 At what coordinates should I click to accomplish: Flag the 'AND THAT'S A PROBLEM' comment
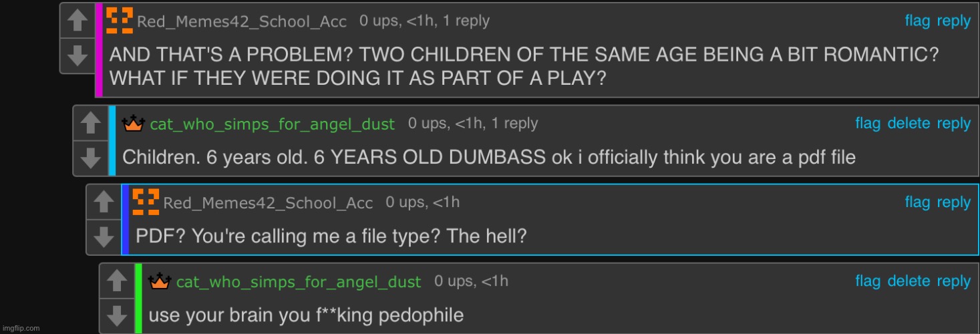917,21
